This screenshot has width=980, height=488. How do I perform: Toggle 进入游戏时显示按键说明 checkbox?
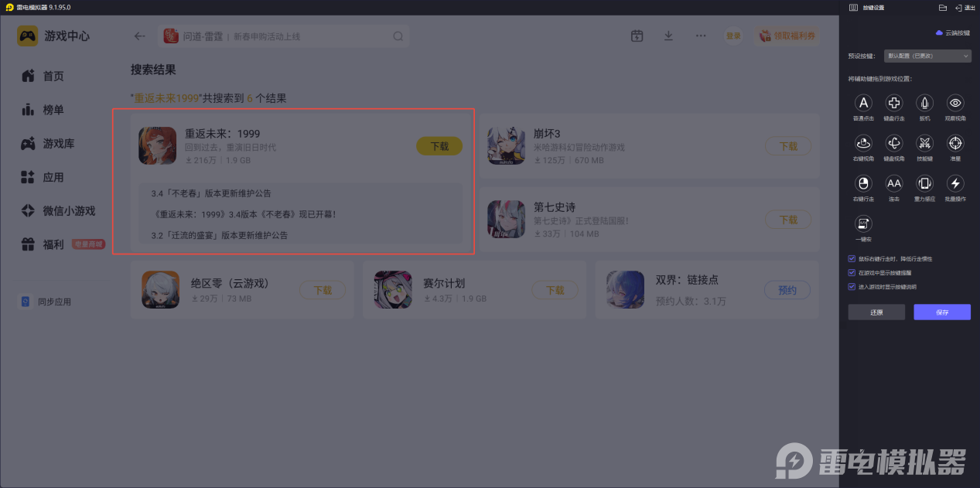852,286
